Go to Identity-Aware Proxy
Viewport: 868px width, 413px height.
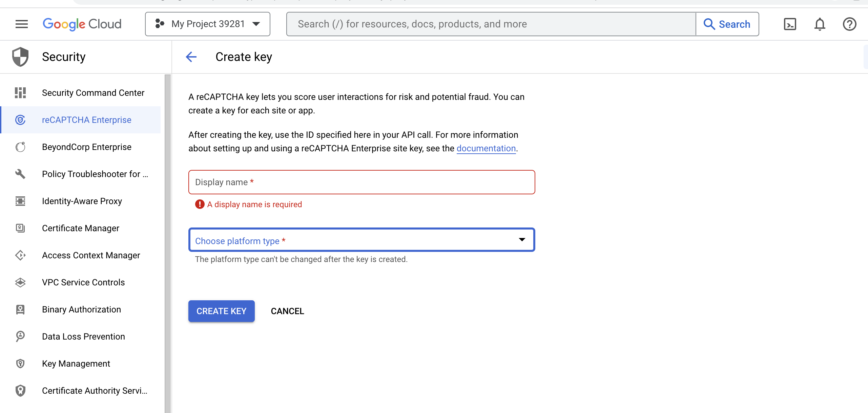point(82,201)
